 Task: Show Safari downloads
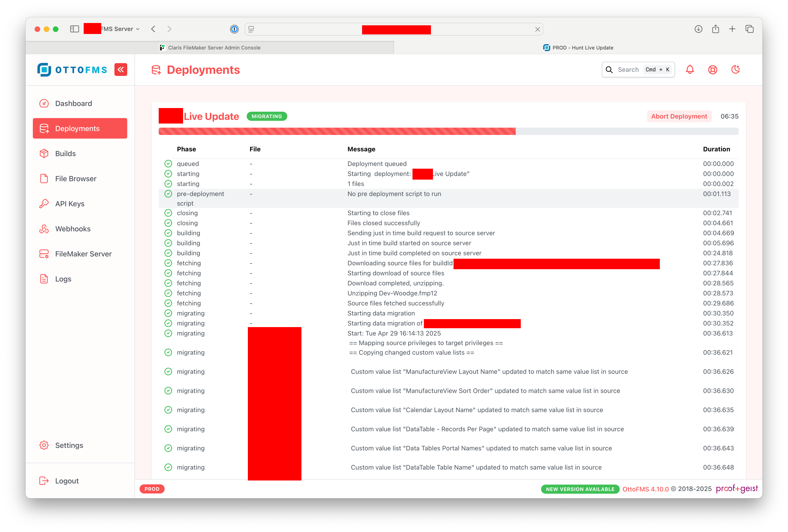pos(698,29)
